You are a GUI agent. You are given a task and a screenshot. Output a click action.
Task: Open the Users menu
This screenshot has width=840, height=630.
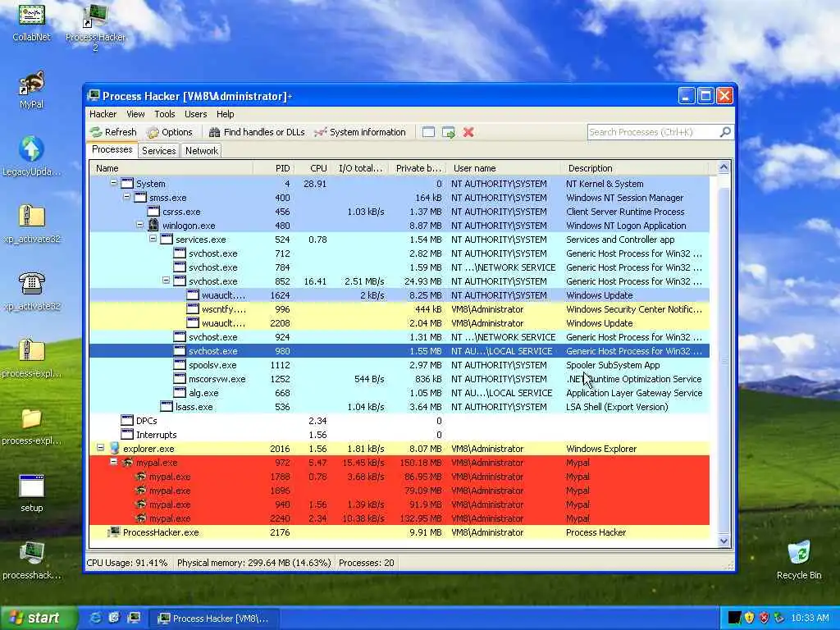[x=195, y=114]
